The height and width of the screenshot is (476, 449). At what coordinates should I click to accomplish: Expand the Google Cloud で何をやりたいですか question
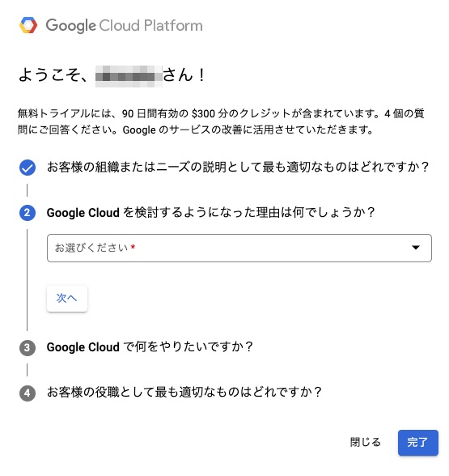(x=150, y=346)
